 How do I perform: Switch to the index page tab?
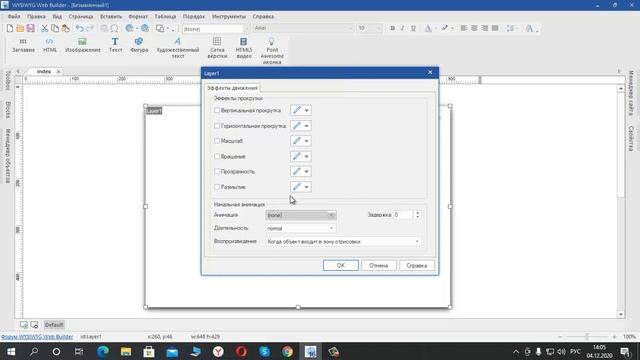pyautogui.click(x=44, y=71)
